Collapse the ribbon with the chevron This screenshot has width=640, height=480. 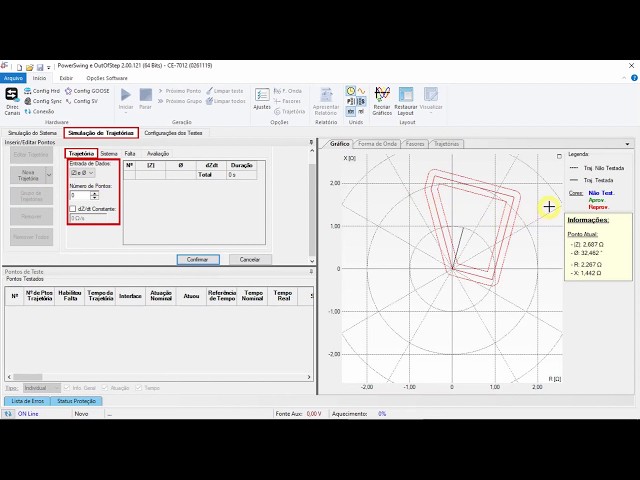(x=624, y=78)
